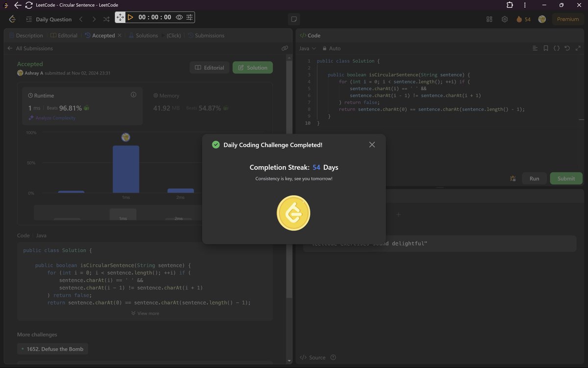This screenshot has height=368, width=588.
Task: Click the Premium button
Action: (x=568, y=19)
